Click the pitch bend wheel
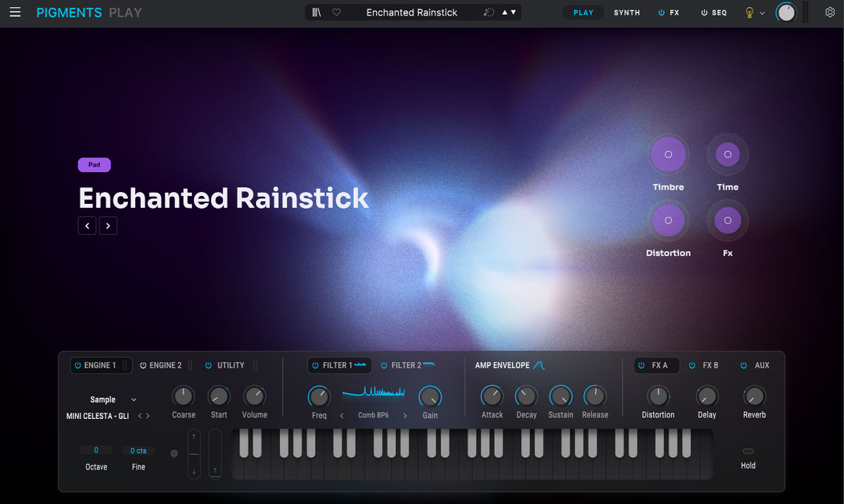 pyautogui.click(x=195, y=454)
